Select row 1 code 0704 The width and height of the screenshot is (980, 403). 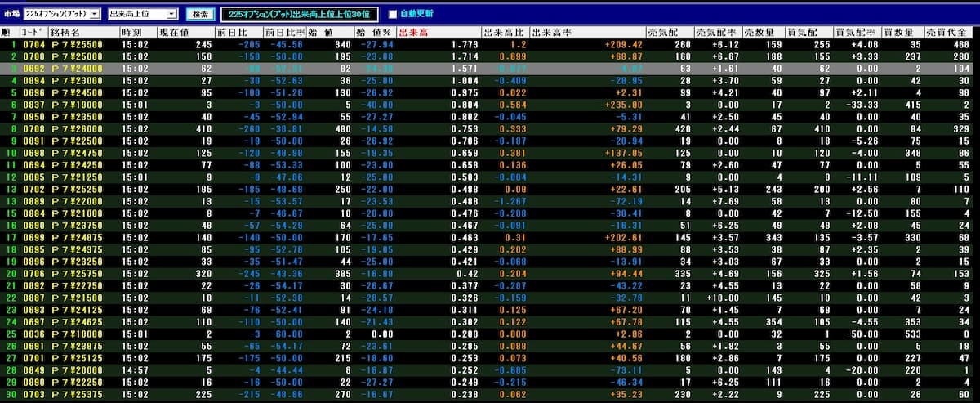(x=34, y=44)
